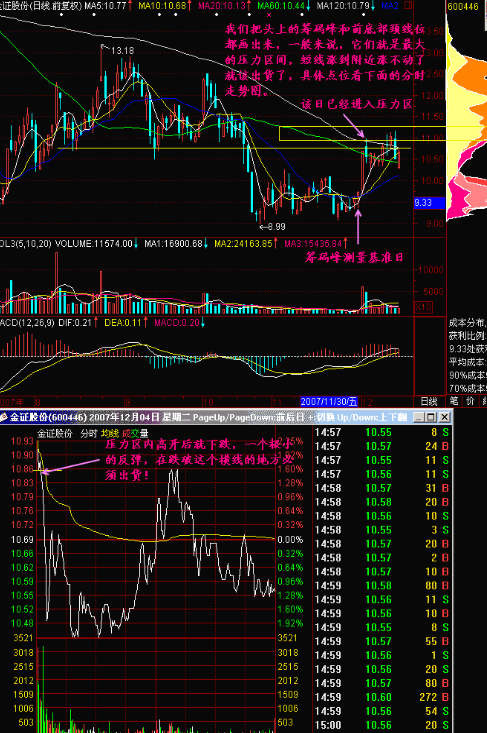Click the MA20:10.13 indicator label
487x733 pixels.
click(222, 6)
